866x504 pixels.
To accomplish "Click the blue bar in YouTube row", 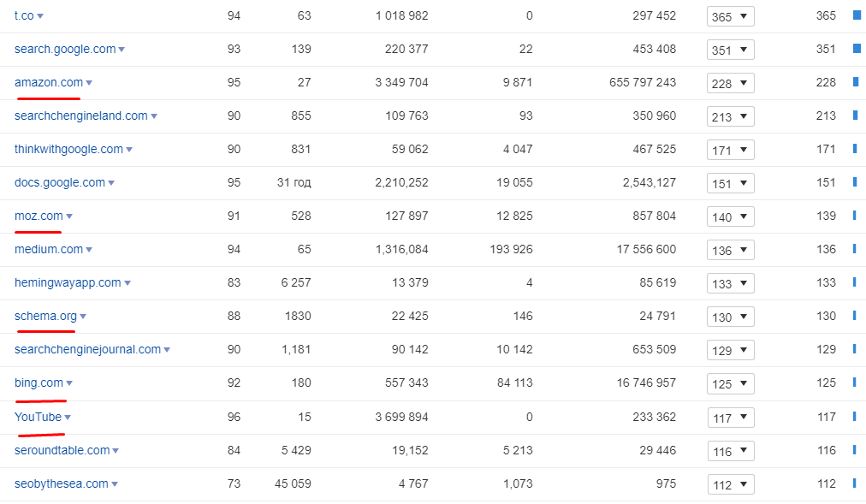I will [x=854, y=417].
